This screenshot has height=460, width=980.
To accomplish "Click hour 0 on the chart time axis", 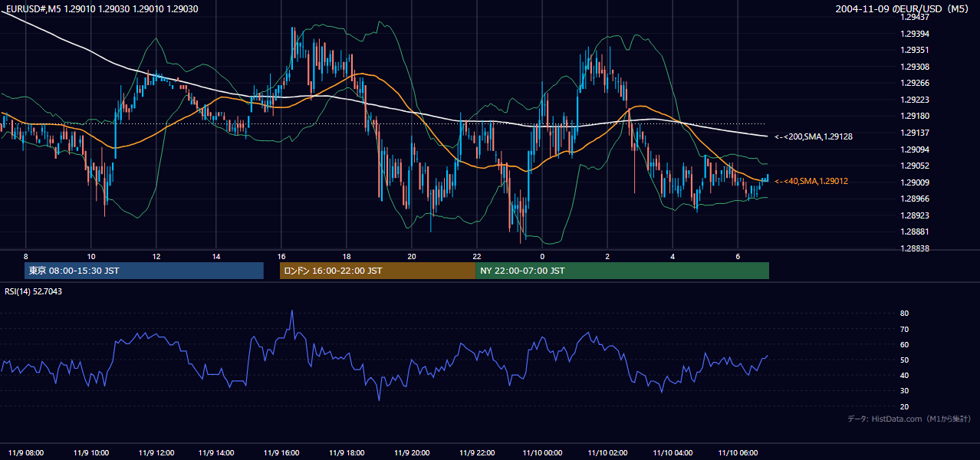I will [x=542, y=256].
